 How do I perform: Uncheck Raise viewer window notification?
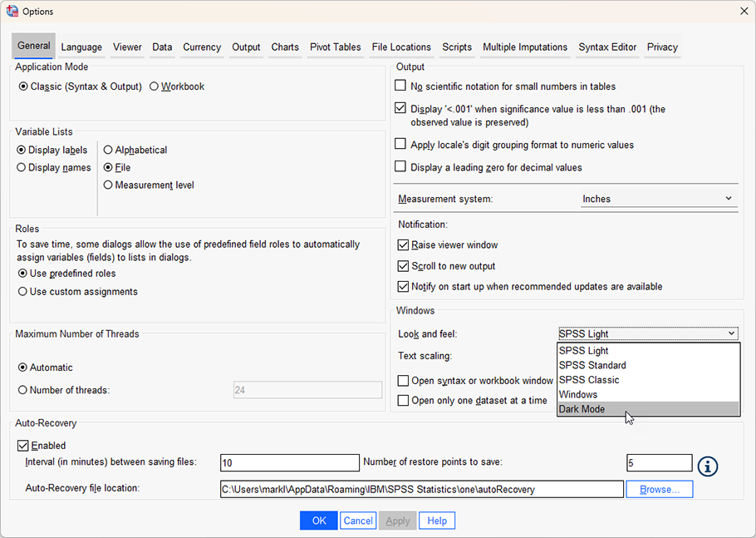(400, 245)
